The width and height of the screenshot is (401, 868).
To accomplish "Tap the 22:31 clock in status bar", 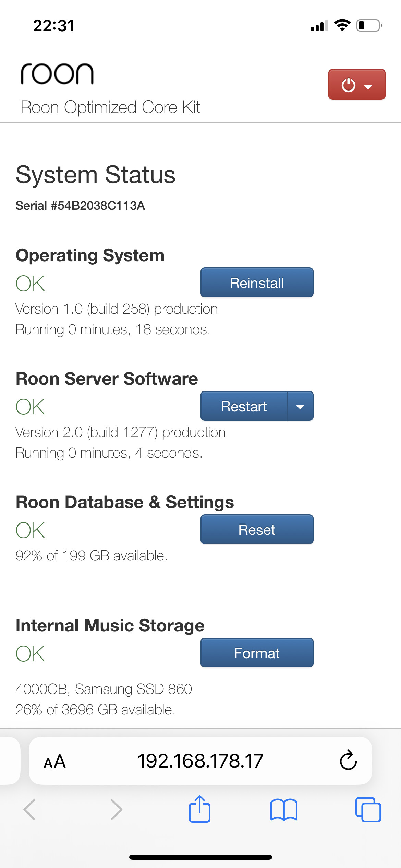I will tap(54, 26).
